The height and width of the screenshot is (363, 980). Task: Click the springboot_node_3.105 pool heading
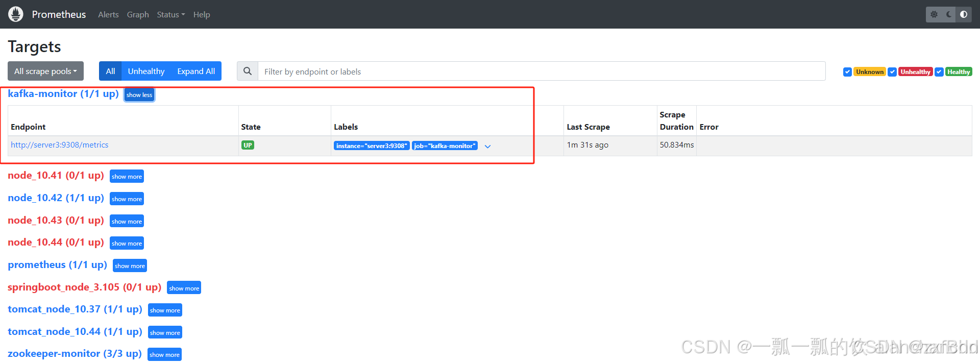tap(84, 287)
